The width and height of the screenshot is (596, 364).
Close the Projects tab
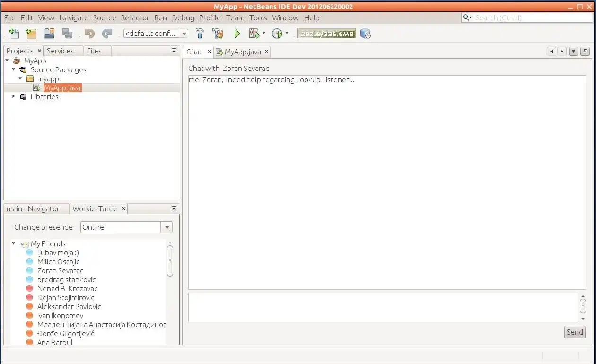click(x=39, y=51)
